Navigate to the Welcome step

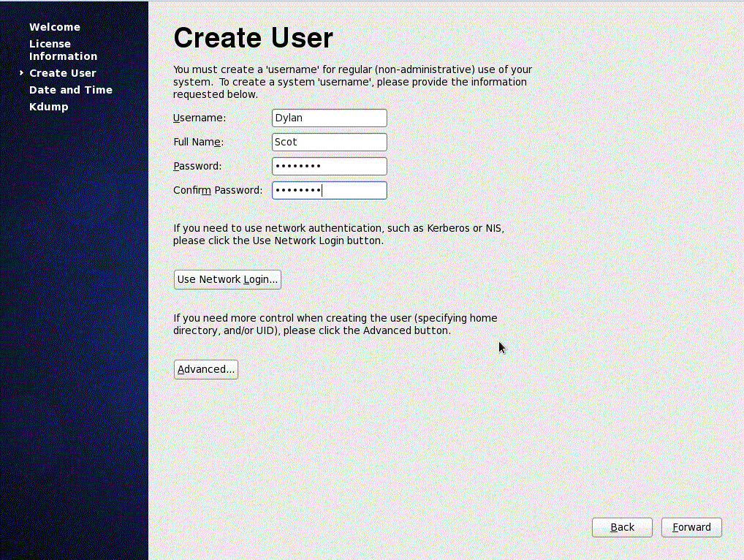tap(55, 27)
